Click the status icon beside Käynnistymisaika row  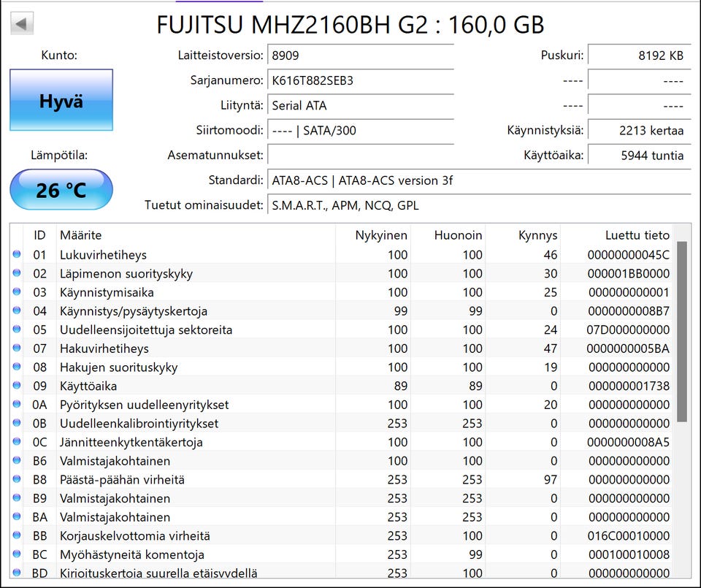(x=17, y=292)
